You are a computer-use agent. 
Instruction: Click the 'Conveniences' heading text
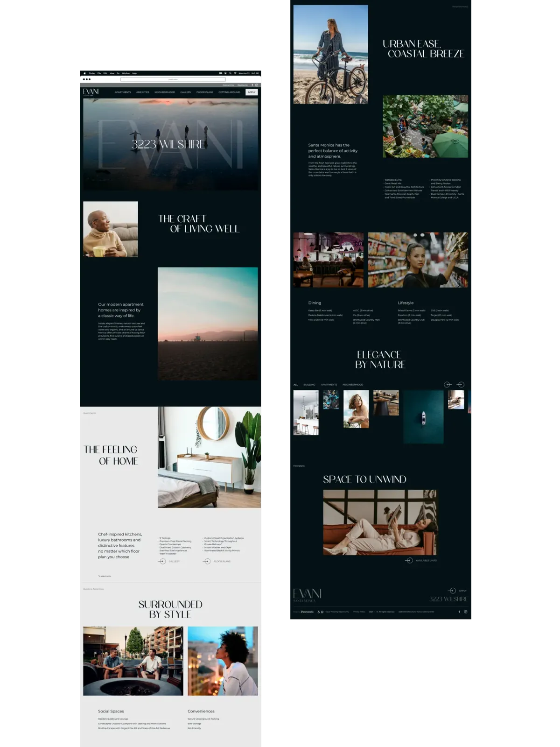click(x=201, y=711)
